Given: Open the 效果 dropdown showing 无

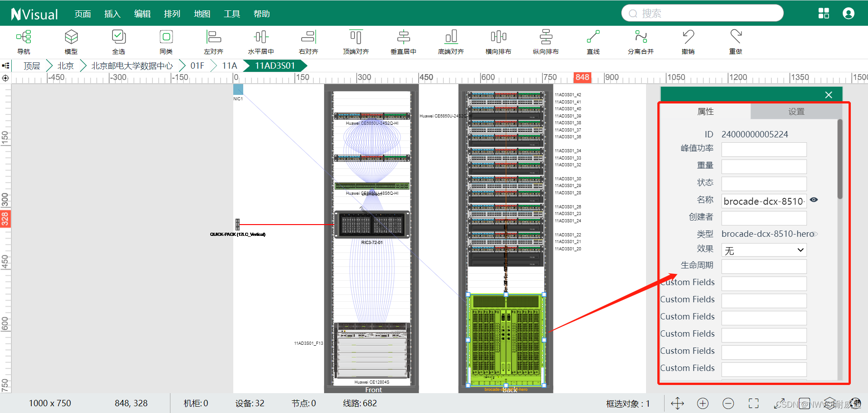Looking at the screenshot, I should (x=764, y=250).
